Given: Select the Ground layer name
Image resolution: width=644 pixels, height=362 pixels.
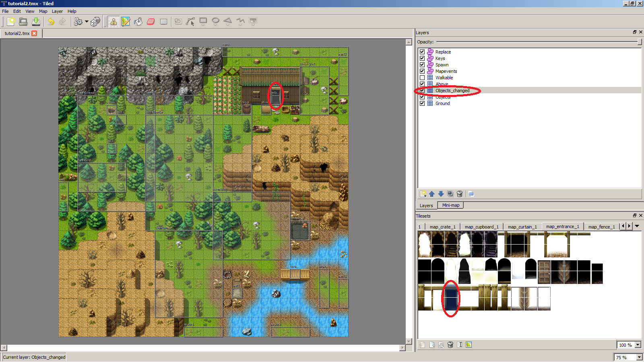Looking at the screenshot, I should [x=442, y=103].
